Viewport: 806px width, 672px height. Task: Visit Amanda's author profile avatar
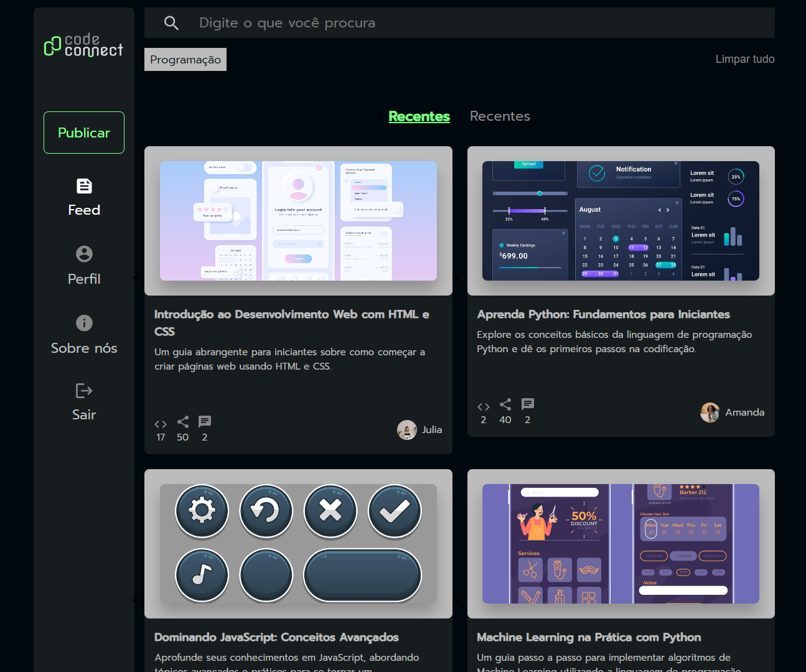(710, 413)
